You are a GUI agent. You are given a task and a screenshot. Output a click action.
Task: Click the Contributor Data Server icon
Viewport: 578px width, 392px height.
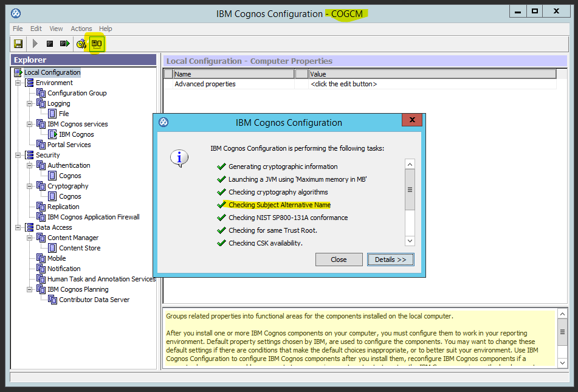point(53,300)
